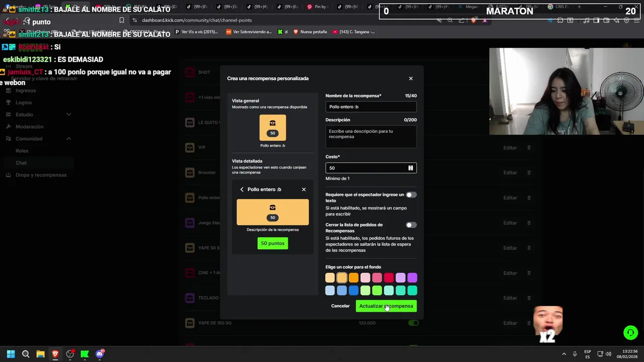Click Editar on YAPE DE 100 SO row
Screen dimensions: 644x362
coord(510,323)
